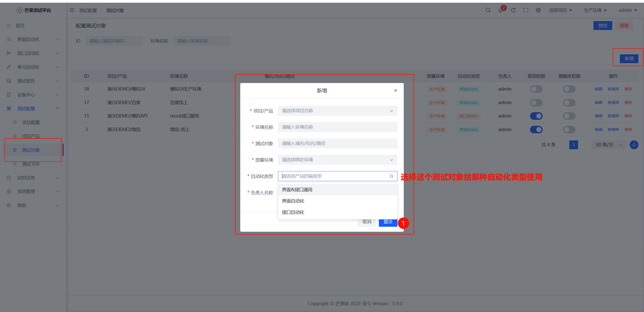The width and height of the screenshot is (644, 312).
Task: Toggle fullscreen mode icon
Action: (x=526, y=10)
